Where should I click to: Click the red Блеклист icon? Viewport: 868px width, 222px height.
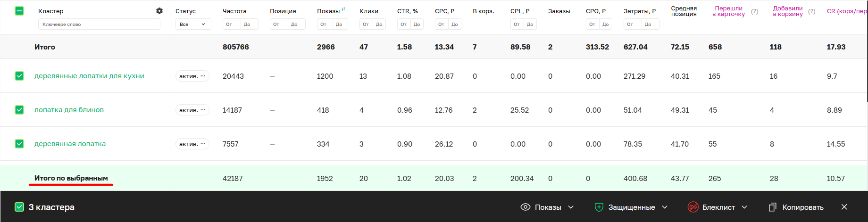coord(693,207)
